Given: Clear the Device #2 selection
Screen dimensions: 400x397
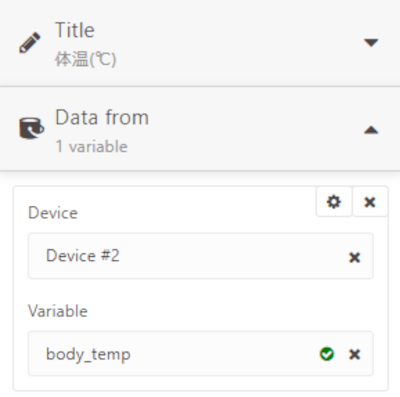Looking at the screenshot, I should click(354, 257).
